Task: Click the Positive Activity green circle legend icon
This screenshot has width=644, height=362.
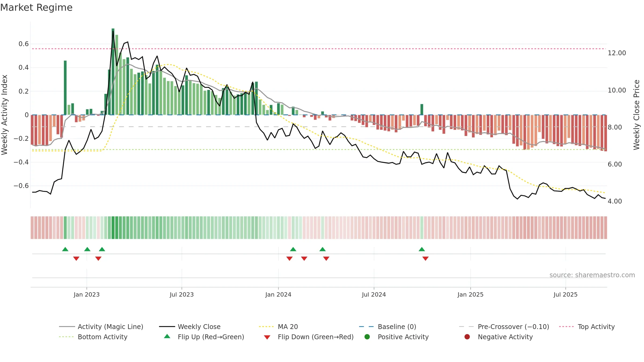Action: (x=367, y=337)
